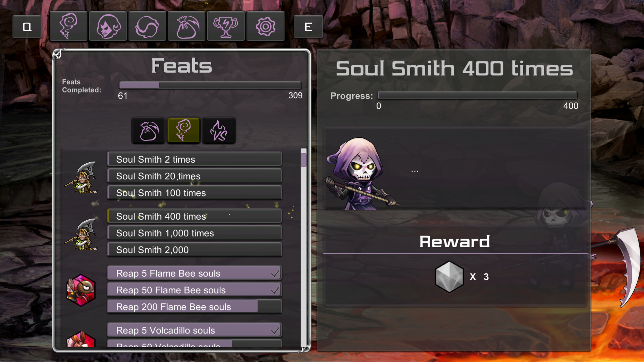
Task: Open the swirling orb menu icon
Action: click(x=147, y=26)
